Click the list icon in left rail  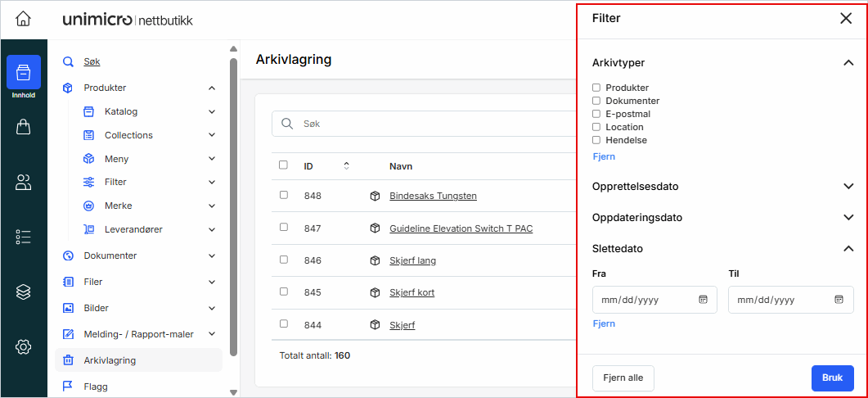pyautogui.click(x=24, y=237)
